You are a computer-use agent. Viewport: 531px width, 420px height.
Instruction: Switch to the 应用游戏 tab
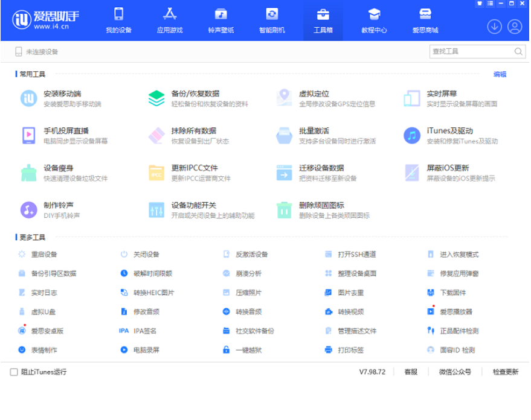point(170,21)
